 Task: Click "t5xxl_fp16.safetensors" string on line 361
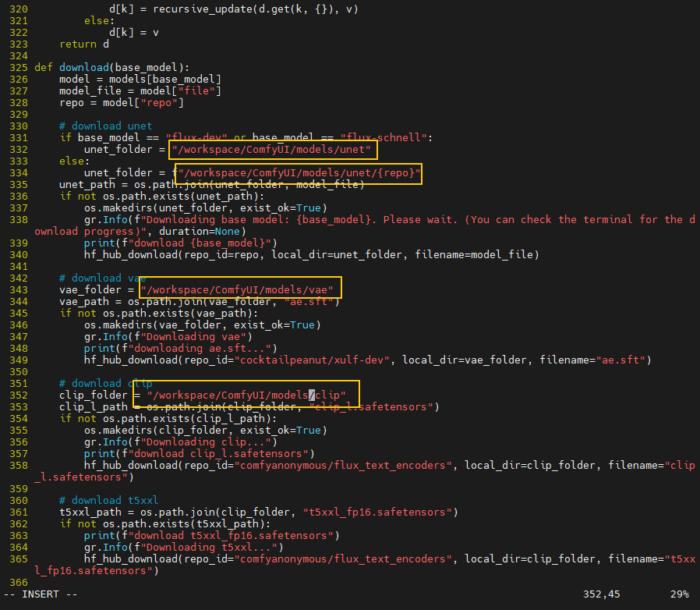click(377, 512)
